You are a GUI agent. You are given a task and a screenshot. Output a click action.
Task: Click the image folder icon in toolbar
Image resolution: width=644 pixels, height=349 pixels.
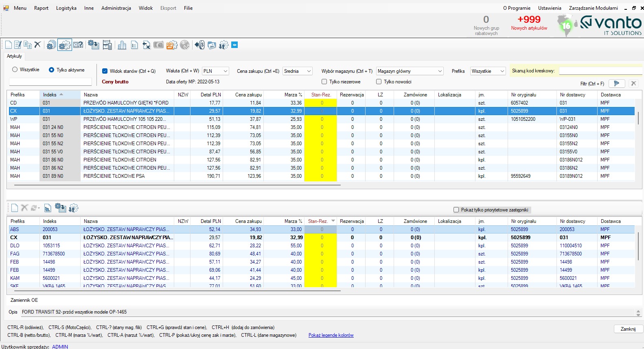[x=212, y=45]
